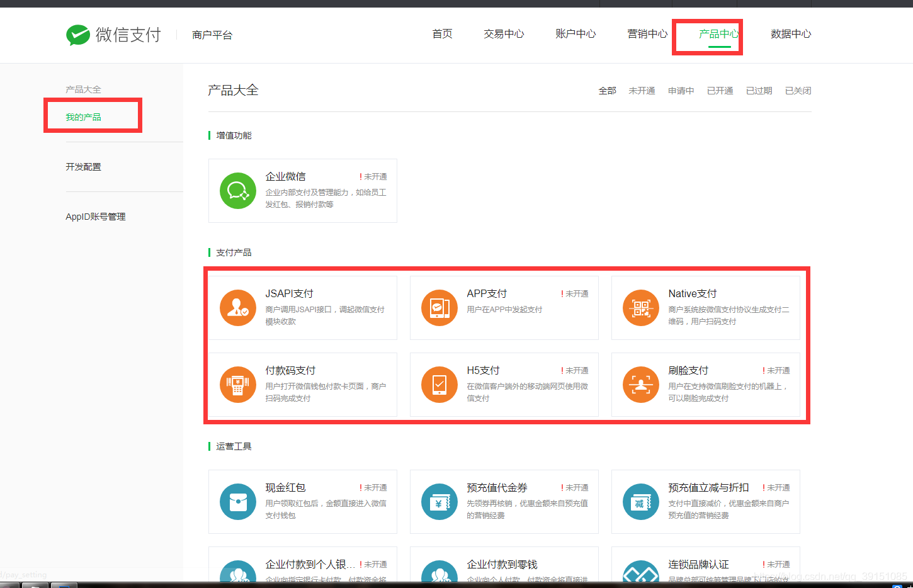Screen dimensions: 913x588
Task: Select 产品中心 navigation tab
Action: pos(719,34)
